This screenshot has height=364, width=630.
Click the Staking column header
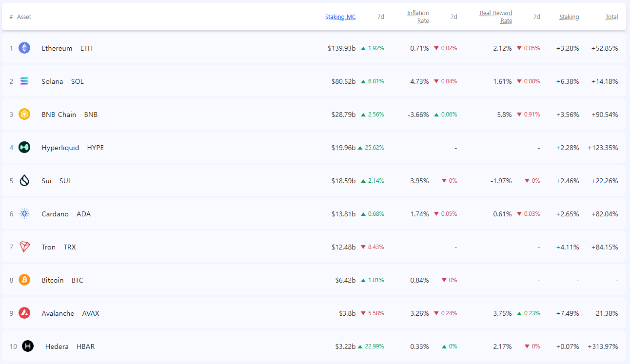569,17
